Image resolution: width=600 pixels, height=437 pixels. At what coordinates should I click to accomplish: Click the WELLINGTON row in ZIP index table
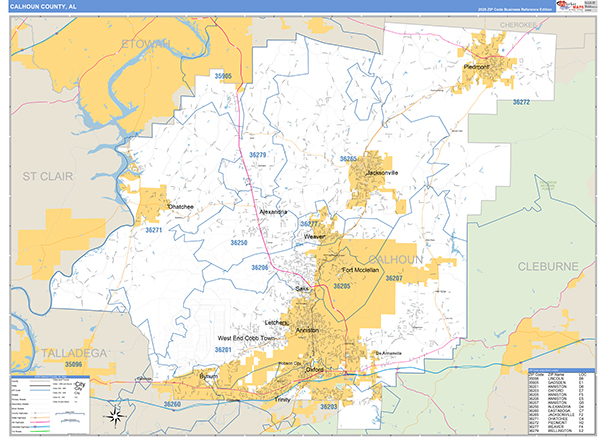[561, 431]
